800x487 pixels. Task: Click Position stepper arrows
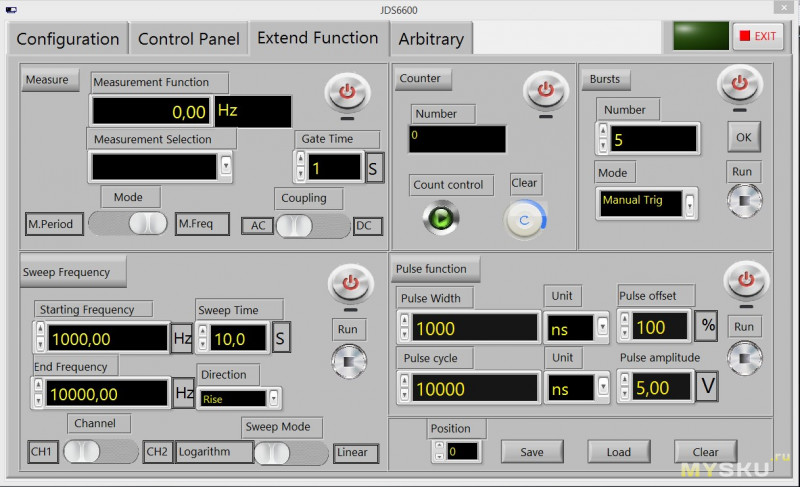point(439,451)
